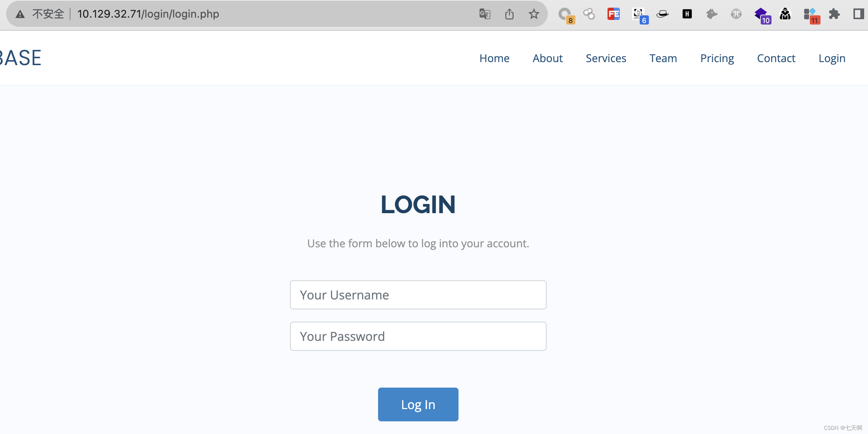Click the translate/language icon in toolbar
Screen dimensions: 868x434
pyautogui.click(x=485, y=13)
